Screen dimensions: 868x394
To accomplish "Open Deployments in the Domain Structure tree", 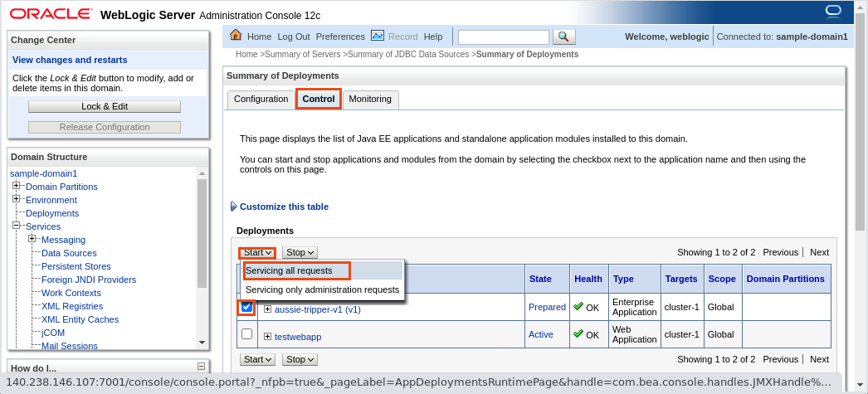I will 52,213.
